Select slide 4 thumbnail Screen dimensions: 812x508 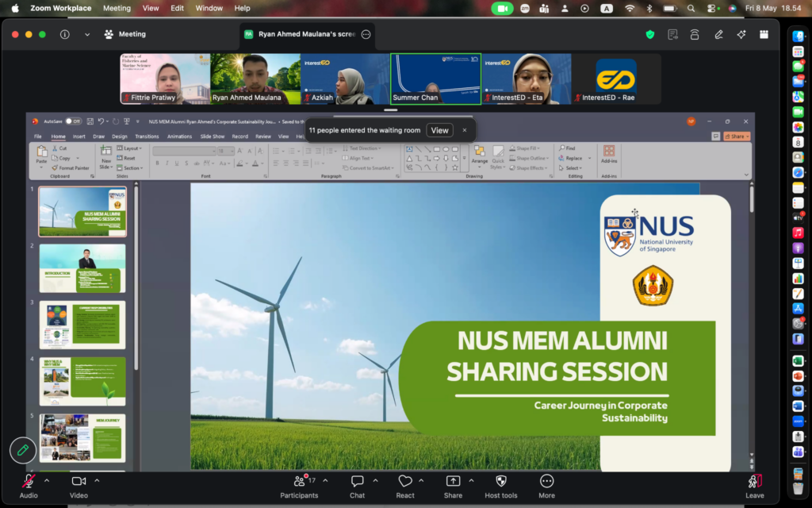82,382
